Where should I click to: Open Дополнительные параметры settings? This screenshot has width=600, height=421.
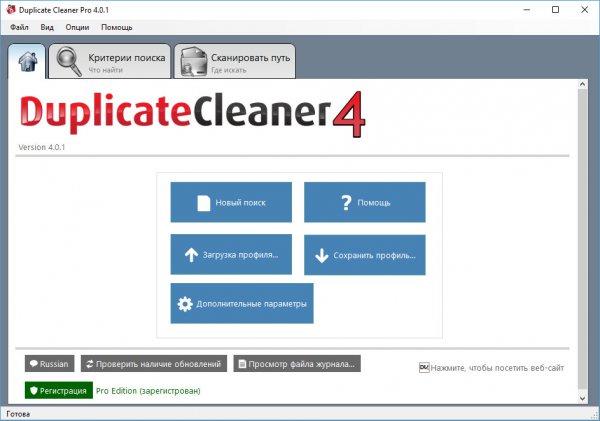click(x=242, y=304)
